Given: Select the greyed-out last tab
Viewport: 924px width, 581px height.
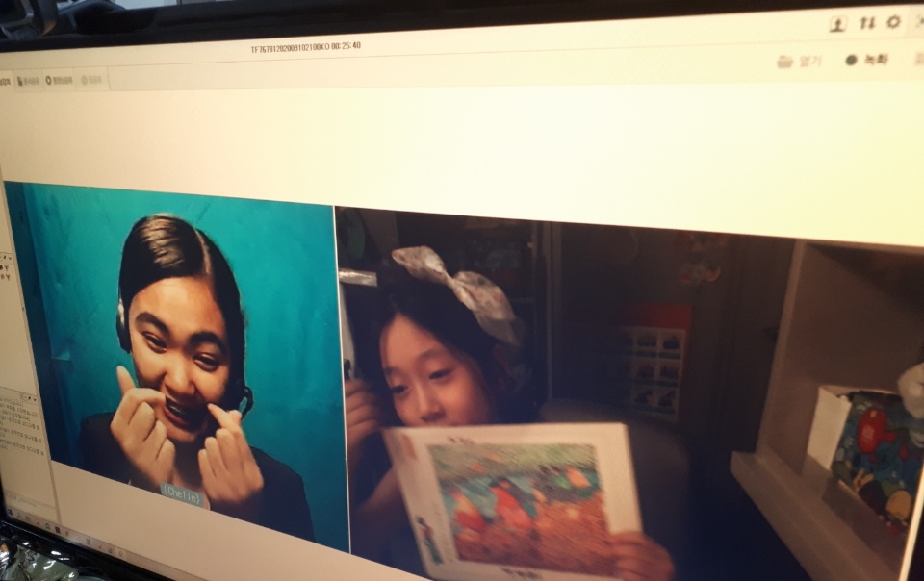Looking at the screenshot, I should pyautogui.click(x=92, y=81).
